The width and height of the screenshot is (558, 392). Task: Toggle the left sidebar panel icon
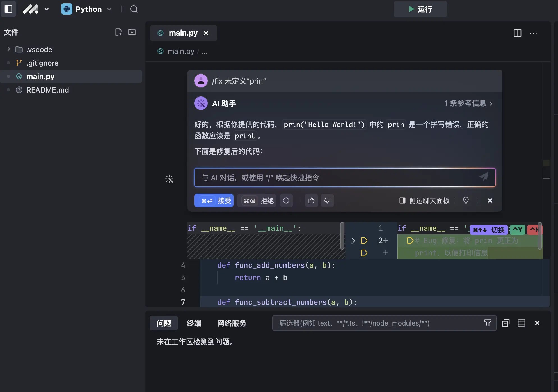click(8, 9)
